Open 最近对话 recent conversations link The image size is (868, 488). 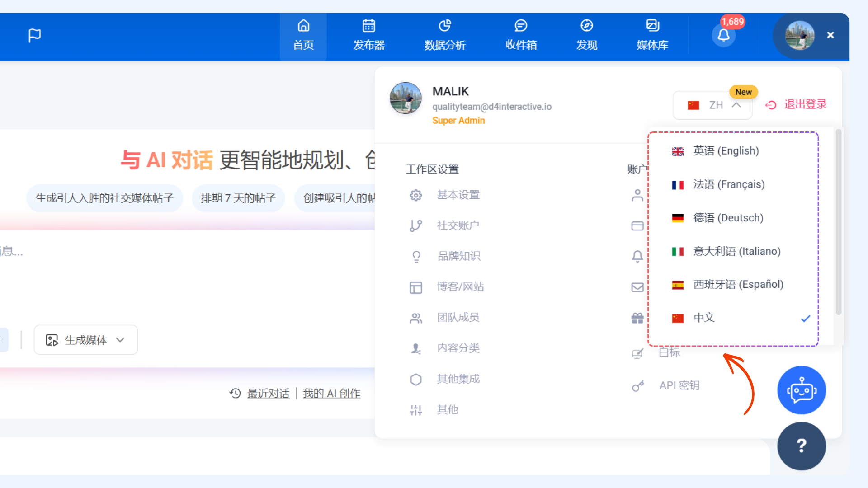point(268,394)
